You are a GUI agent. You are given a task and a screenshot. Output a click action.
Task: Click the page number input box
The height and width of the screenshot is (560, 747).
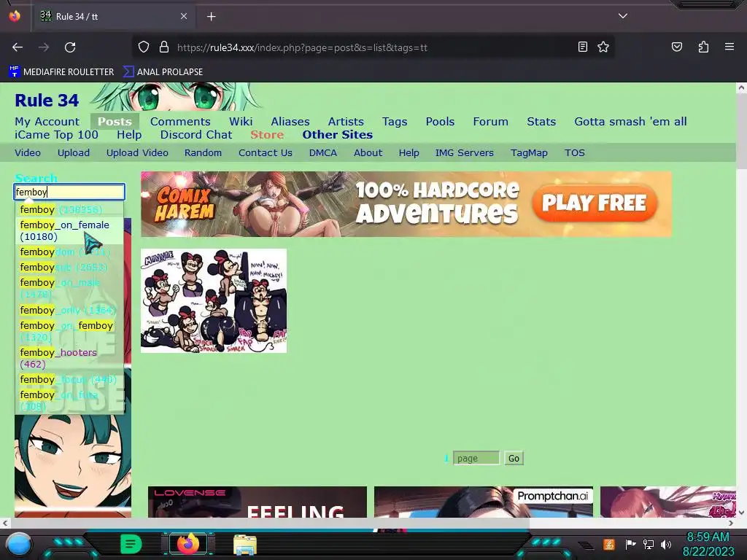pos(476,458)
